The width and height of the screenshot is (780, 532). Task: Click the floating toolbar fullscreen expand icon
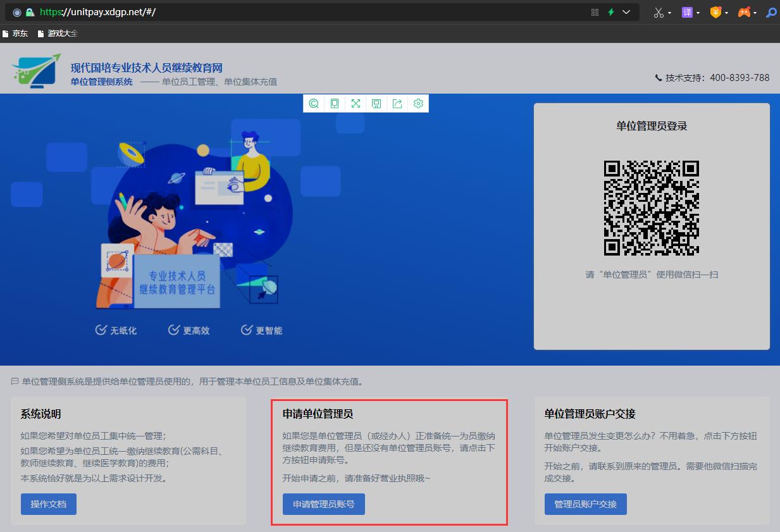point(356,104)
